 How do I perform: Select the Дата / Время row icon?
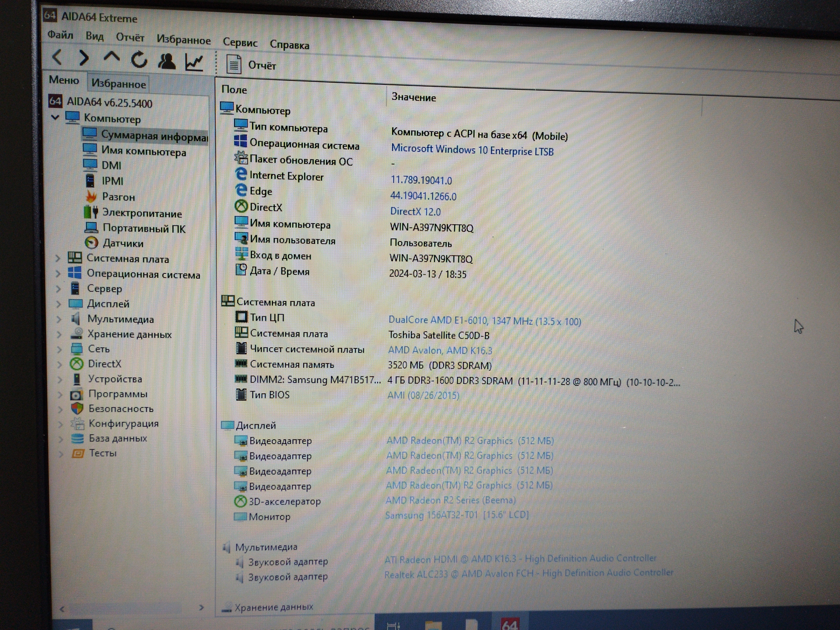tap(241, 270)
